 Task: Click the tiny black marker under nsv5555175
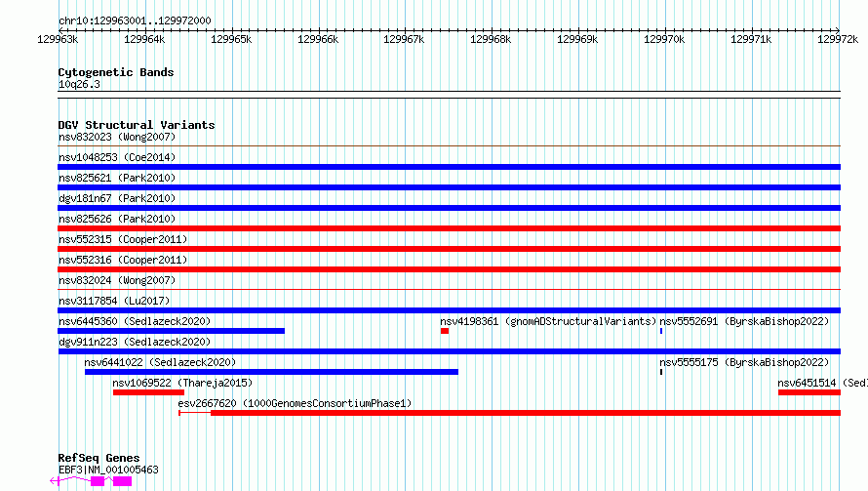661,372
